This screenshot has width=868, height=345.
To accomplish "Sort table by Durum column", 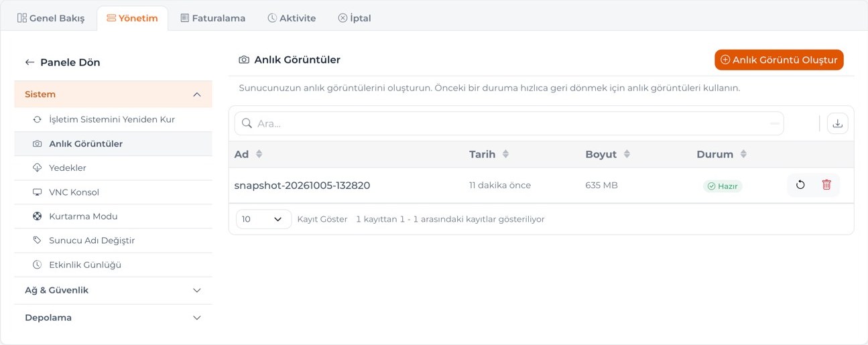I will tap(722, 154).
